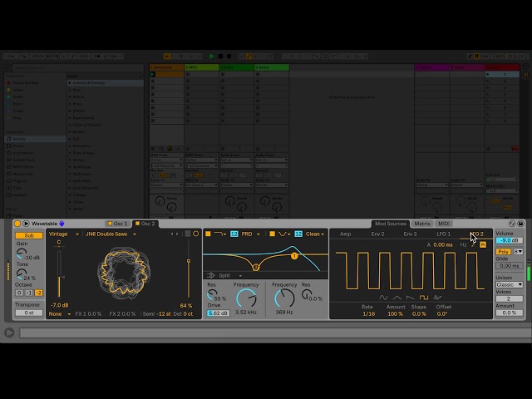532x399 pixels.
Task: Adjust Filter 1 Res knob at 55 %
Action: pos(212,294)
